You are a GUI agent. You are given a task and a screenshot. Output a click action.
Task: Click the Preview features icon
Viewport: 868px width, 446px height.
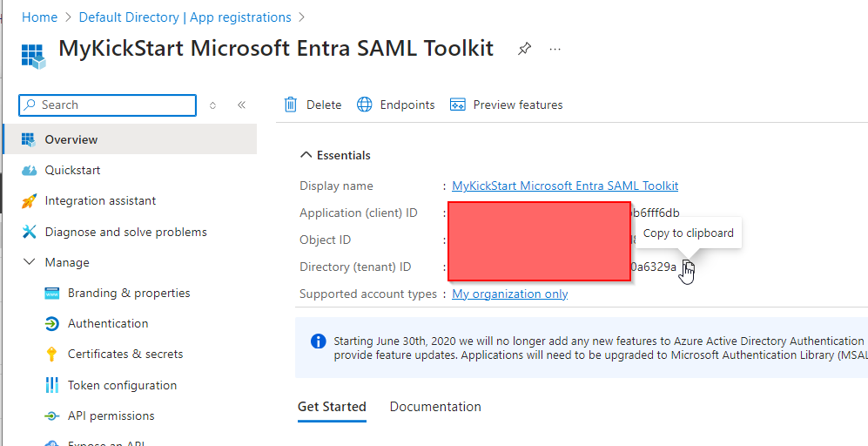(x=458, y=105)
